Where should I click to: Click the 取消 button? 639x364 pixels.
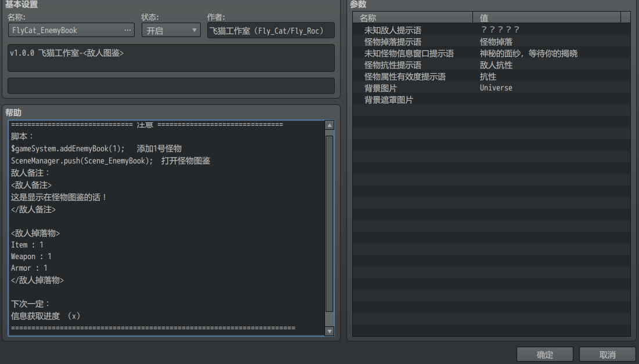pyautogui.click(x=607, y=355)
